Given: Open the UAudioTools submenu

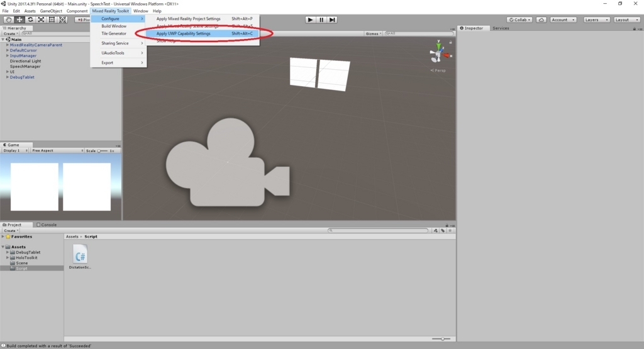Looking at the screenshot, I should click(118, 53).
